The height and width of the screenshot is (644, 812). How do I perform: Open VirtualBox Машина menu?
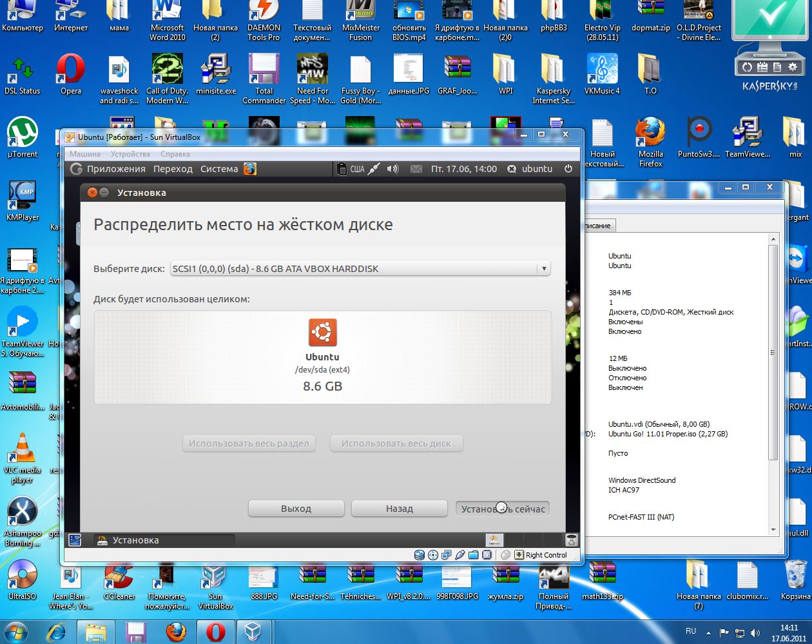[85, 154]
